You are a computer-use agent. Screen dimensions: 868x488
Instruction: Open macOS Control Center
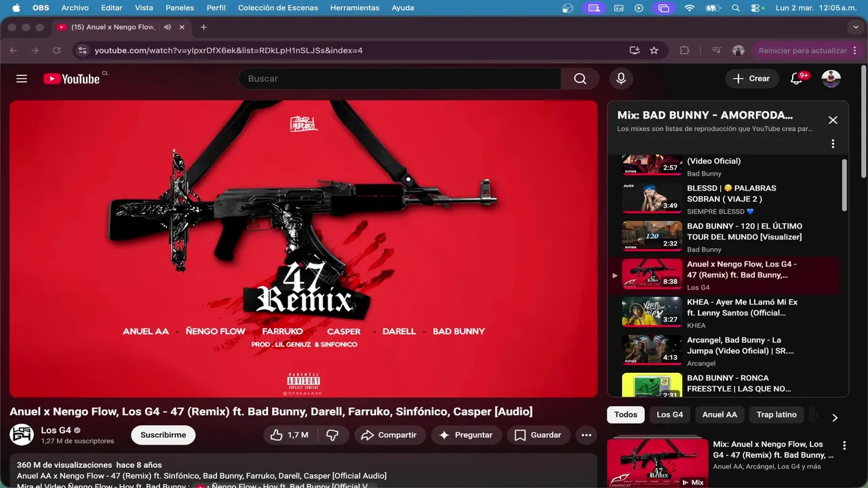[x=757, y=8]
